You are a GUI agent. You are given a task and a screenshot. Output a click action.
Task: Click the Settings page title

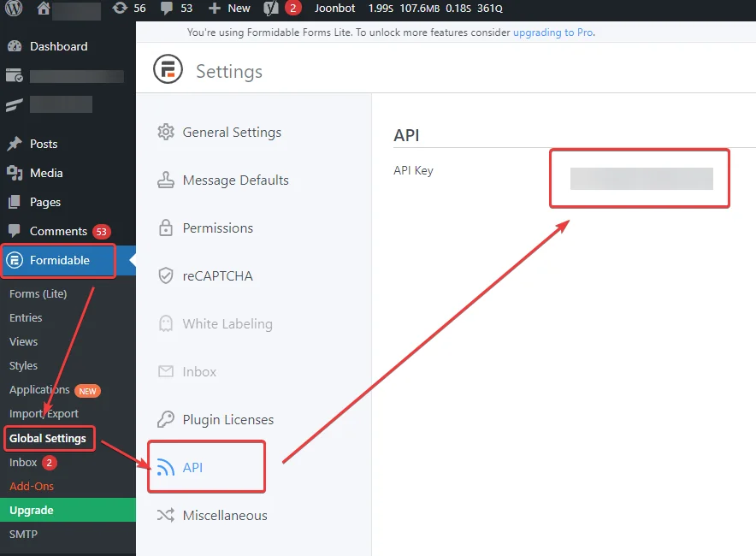coord(229,71)
